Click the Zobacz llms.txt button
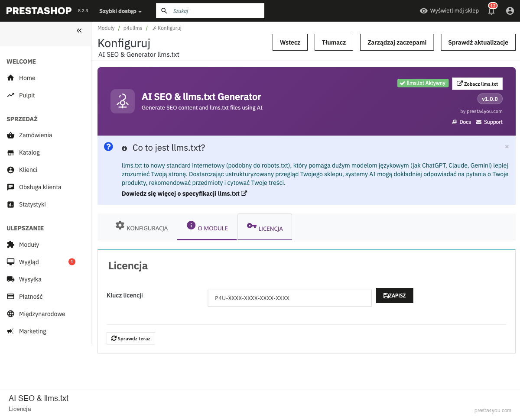The height and width of the screenshot is (420, 520). click(x=477, y=84)
